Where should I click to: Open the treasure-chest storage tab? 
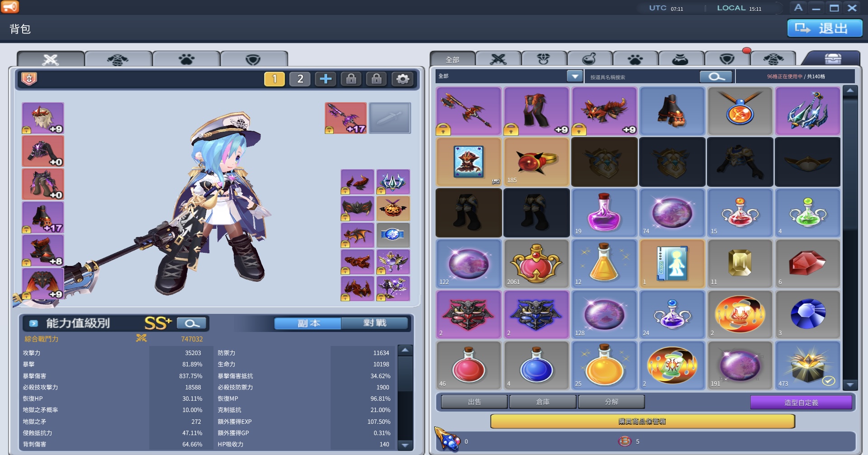pyautogui.click(x=833, y=59)
